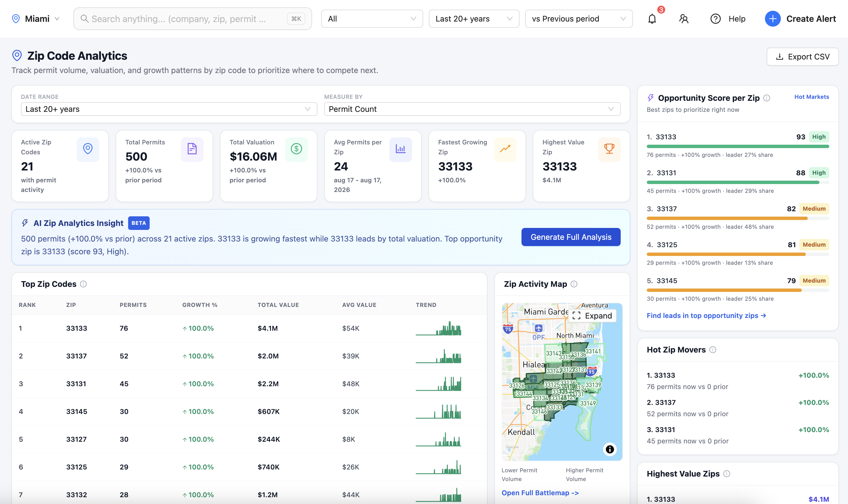Click the Hot Markets link
848x504 pixels.
[x=811, y=97]
